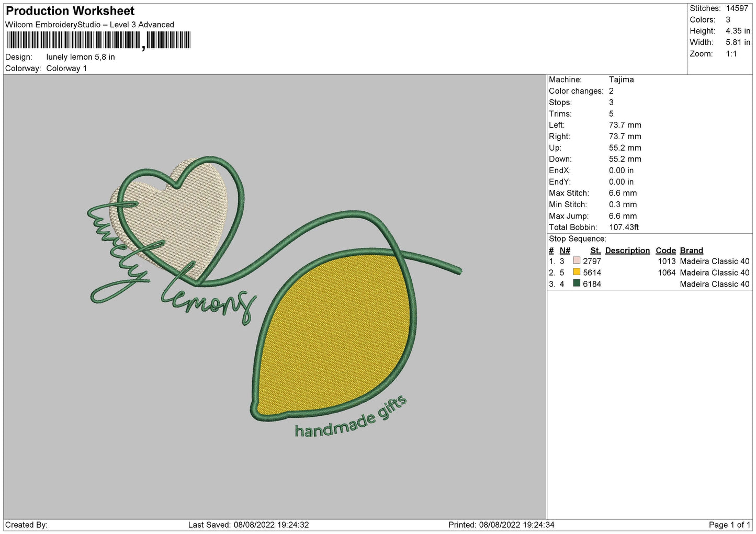The image size is (756, 534).
Task: Click the EndX value '0.00 in'
Action: (621, 171)
